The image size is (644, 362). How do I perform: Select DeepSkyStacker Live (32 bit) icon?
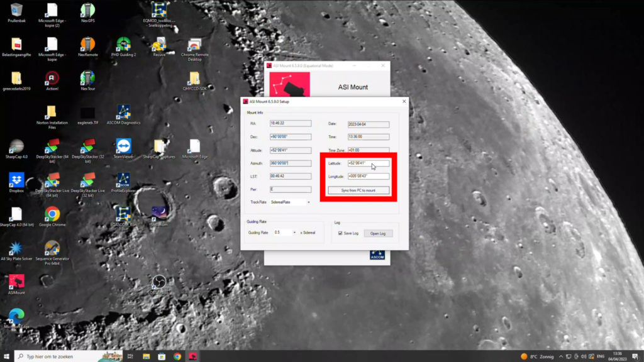tap(88, 185)
